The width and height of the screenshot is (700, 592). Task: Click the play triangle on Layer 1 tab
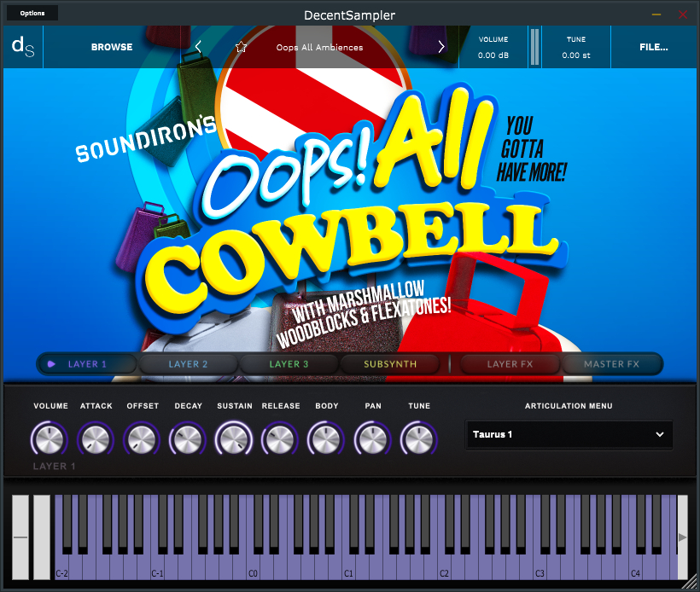[x=51, y=364]
